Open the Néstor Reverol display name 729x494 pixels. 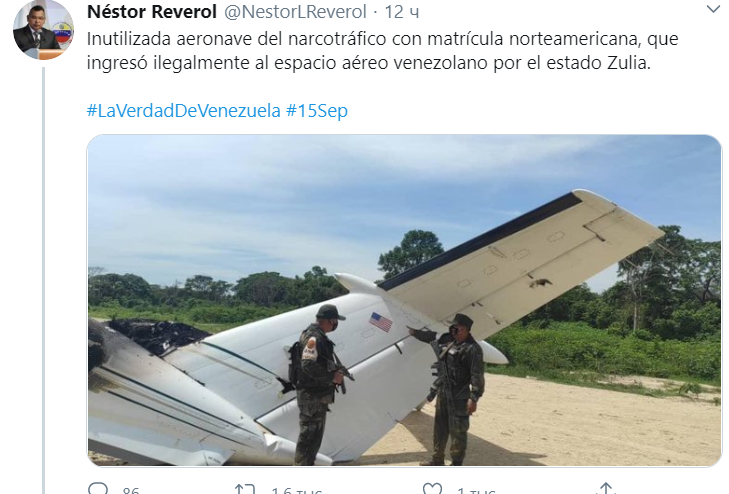click(x=152, y=12)
